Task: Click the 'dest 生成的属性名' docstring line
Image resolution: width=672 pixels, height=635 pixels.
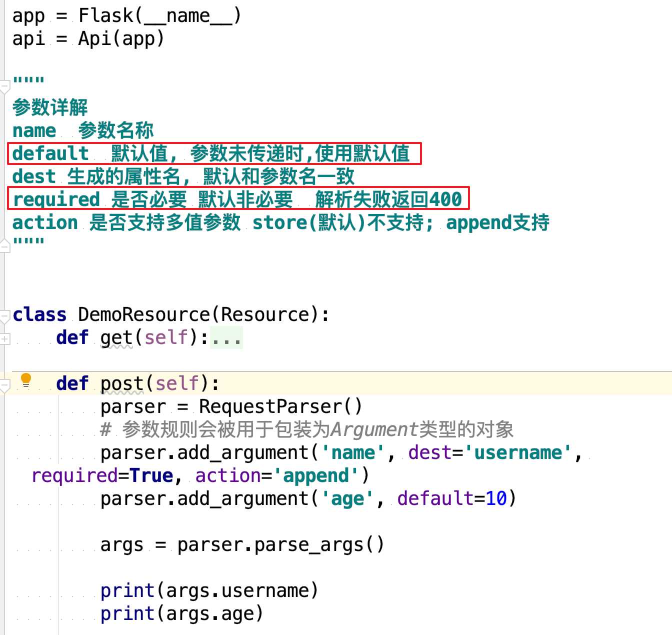Action: pos(183,176)
